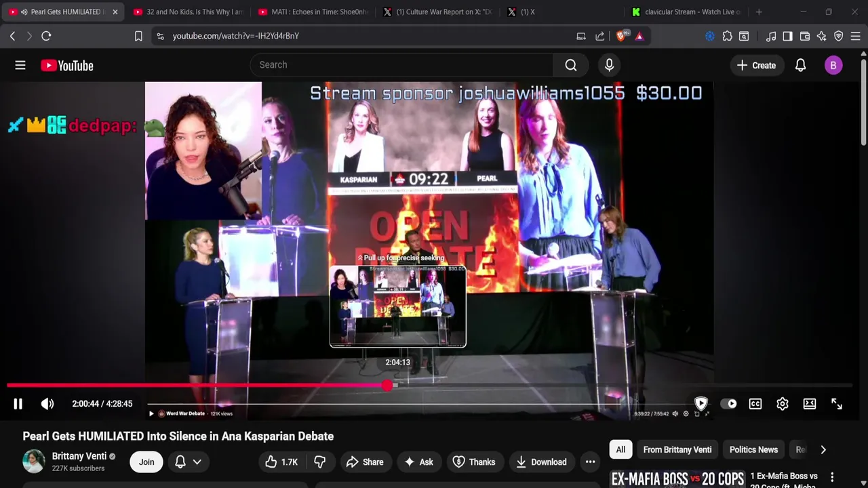Toggle the browser sidebar panel

[x=787, y=36]
